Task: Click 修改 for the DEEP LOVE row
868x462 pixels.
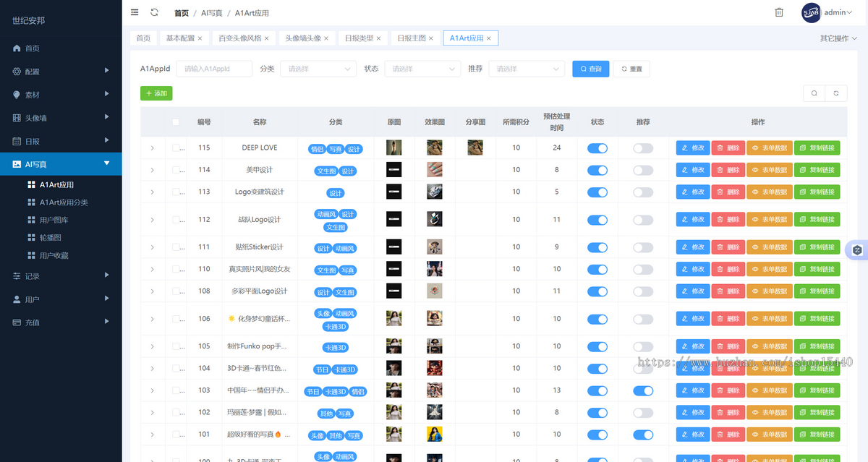Action: (693, 148)
